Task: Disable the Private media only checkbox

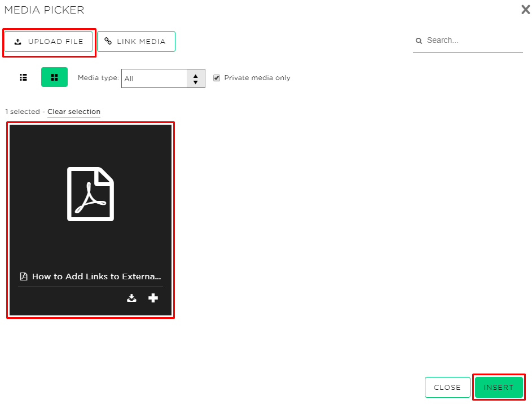Action: click(217, 78)
